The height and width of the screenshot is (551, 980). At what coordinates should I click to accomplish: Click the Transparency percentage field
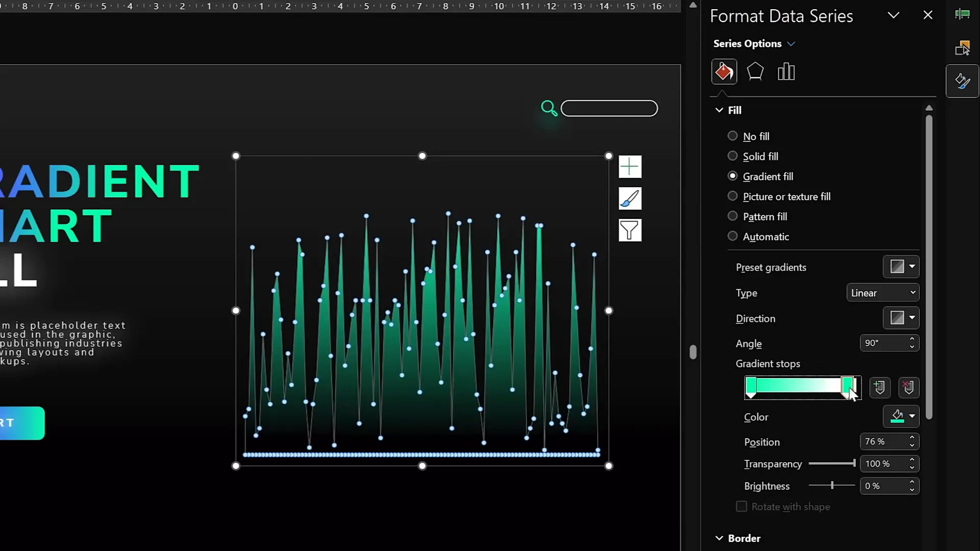889,464
